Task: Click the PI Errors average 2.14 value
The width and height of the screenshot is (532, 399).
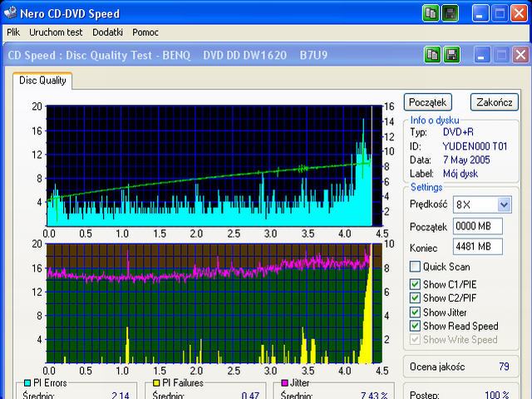Action: [120, 396]
